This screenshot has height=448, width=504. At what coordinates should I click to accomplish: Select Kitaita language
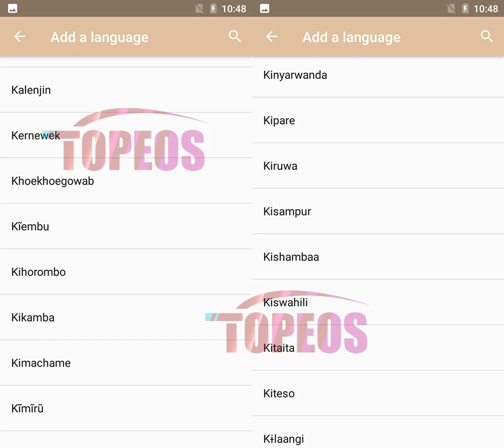click(x=378, y=348)
